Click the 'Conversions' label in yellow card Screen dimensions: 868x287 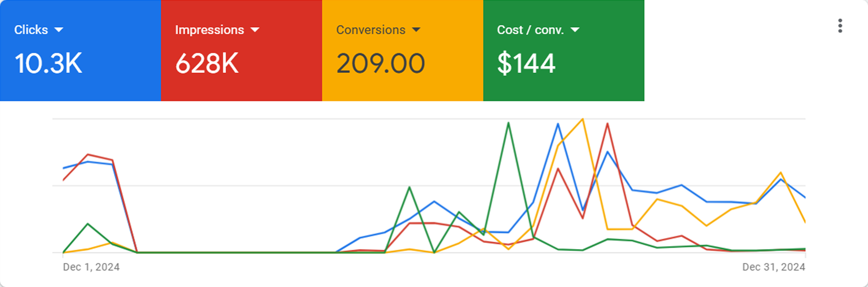(x=371, y=30)
